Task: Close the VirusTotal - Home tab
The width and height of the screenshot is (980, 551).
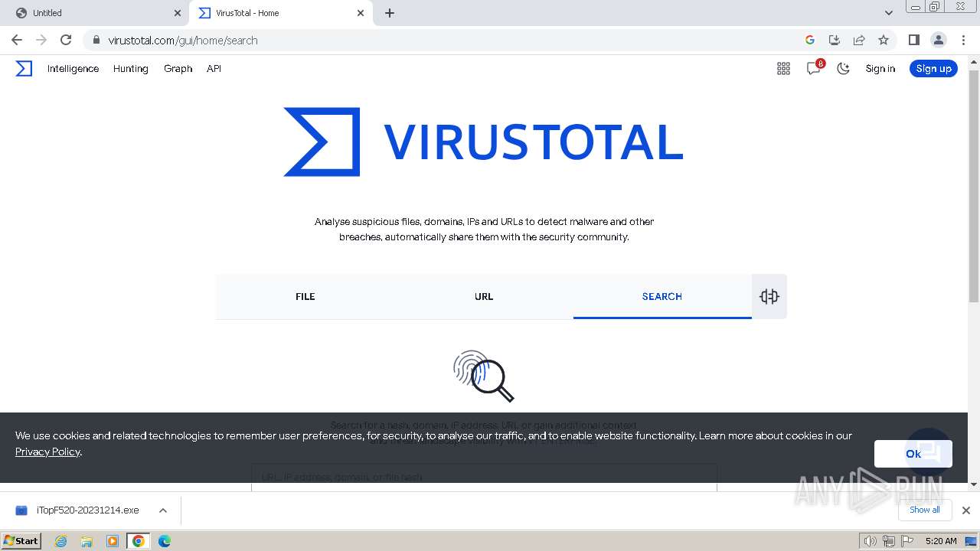Action: (x=361, y=13)
